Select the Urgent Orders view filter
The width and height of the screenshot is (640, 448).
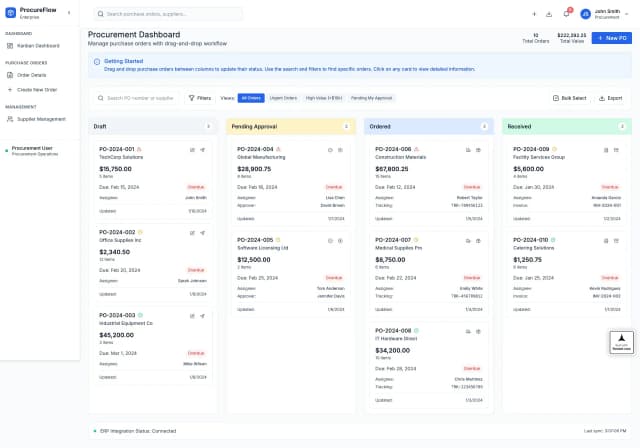click(x=283, y=98)
